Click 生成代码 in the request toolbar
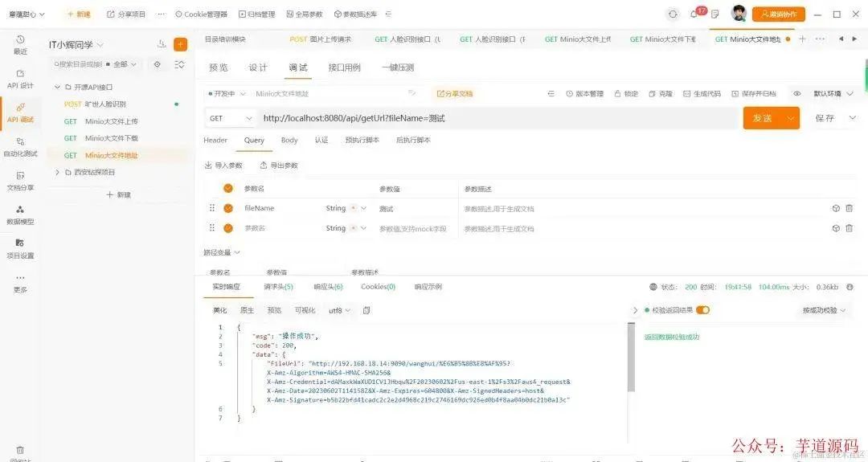 (x=702, y=93)
